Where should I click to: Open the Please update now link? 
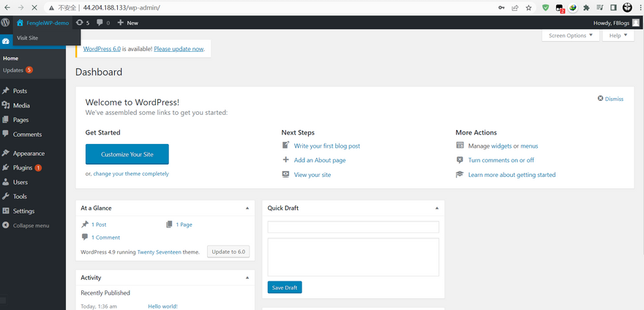pos(179,49)
